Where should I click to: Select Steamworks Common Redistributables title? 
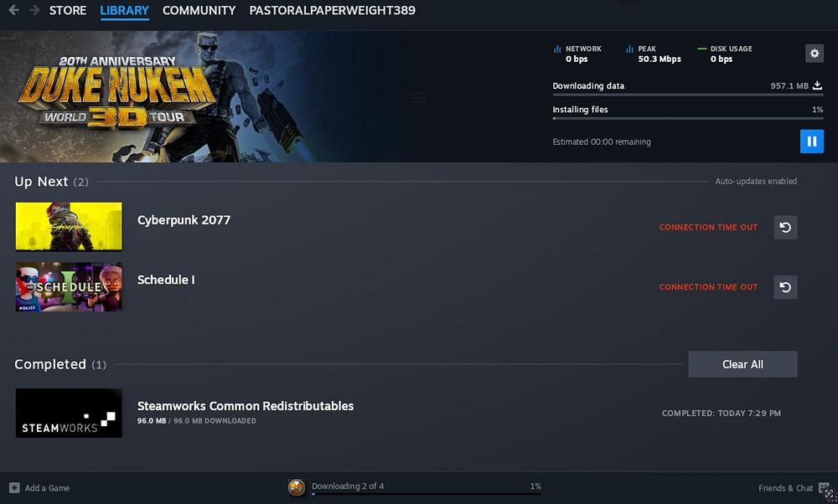pyautogui.click(x=246, y=406)
